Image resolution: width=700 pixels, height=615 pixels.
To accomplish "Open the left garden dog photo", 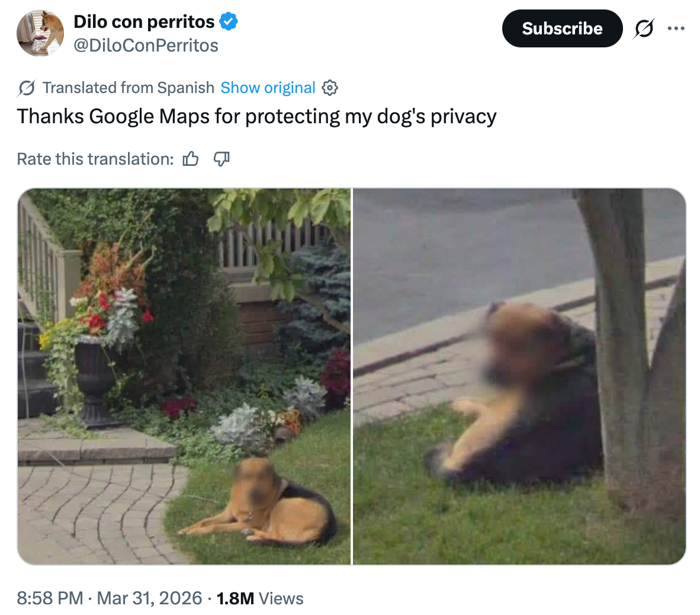I will pos(184,376).
